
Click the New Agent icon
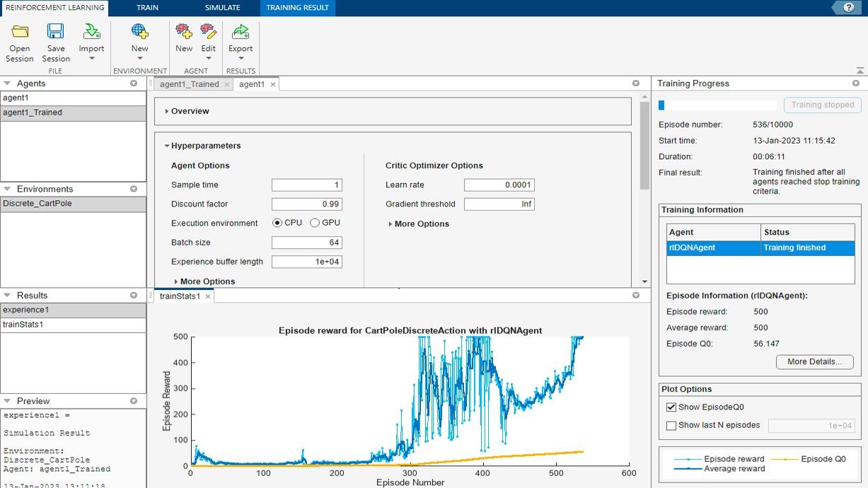pos(184,32)
